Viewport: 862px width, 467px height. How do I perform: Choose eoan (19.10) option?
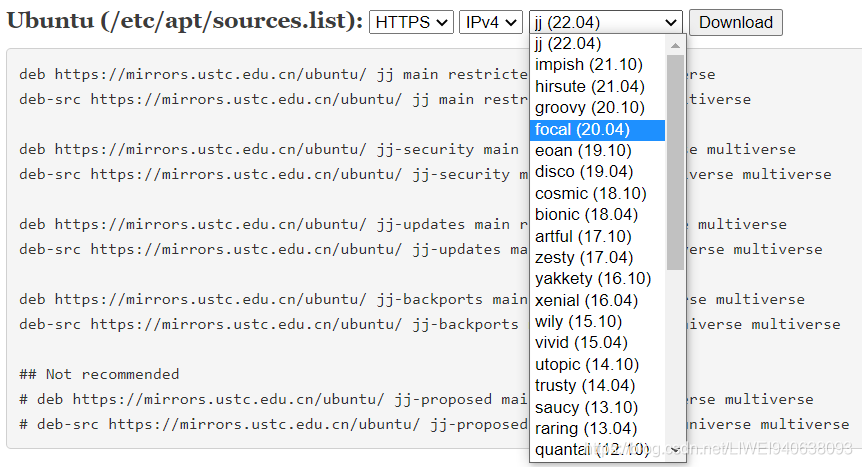coord(597,151)
